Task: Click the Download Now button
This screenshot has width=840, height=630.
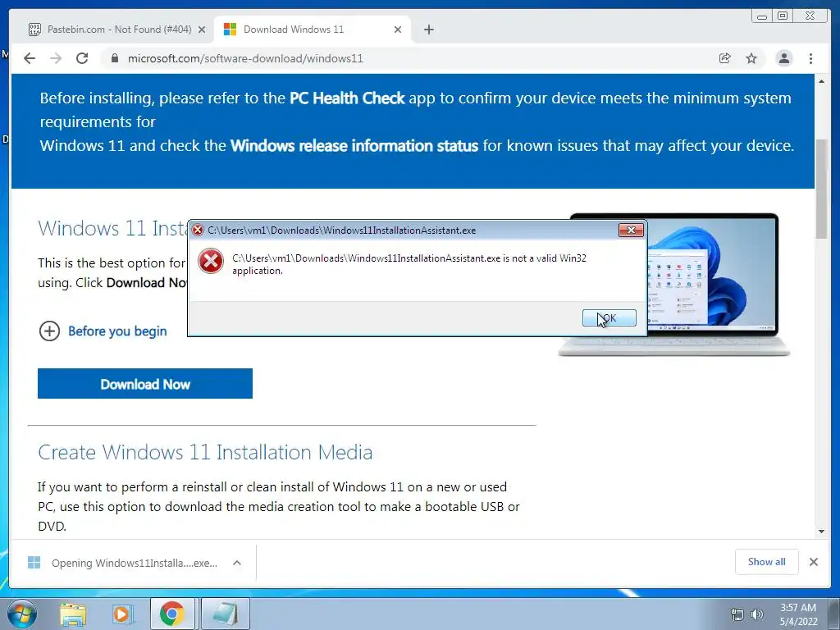Action: point(145,384)
